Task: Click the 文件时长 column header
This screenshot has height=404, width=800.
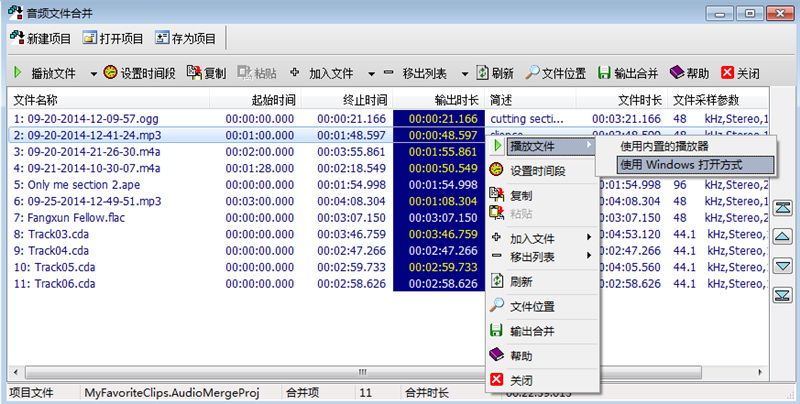Action: [x=622, y=99]
